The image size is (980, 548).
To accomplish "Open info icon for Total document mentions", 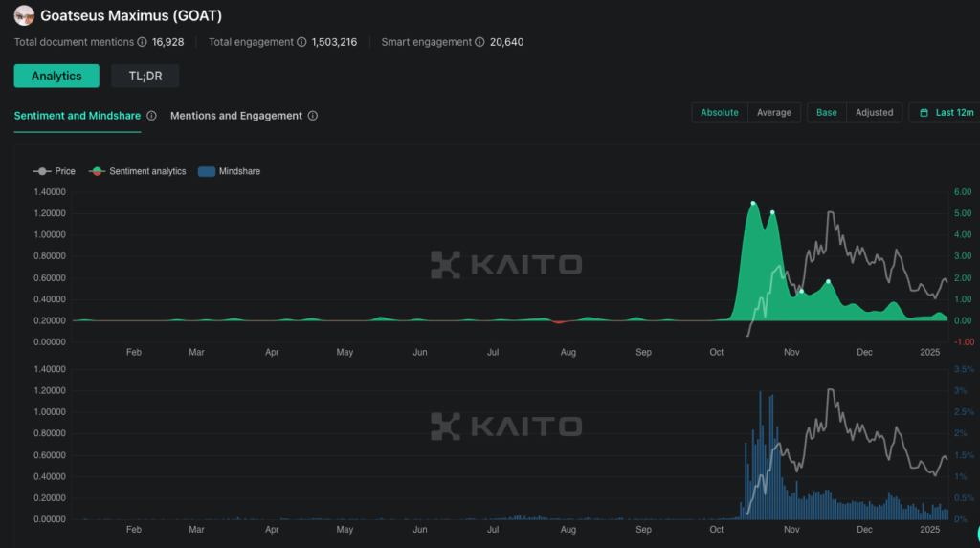I will coord(142,42).
